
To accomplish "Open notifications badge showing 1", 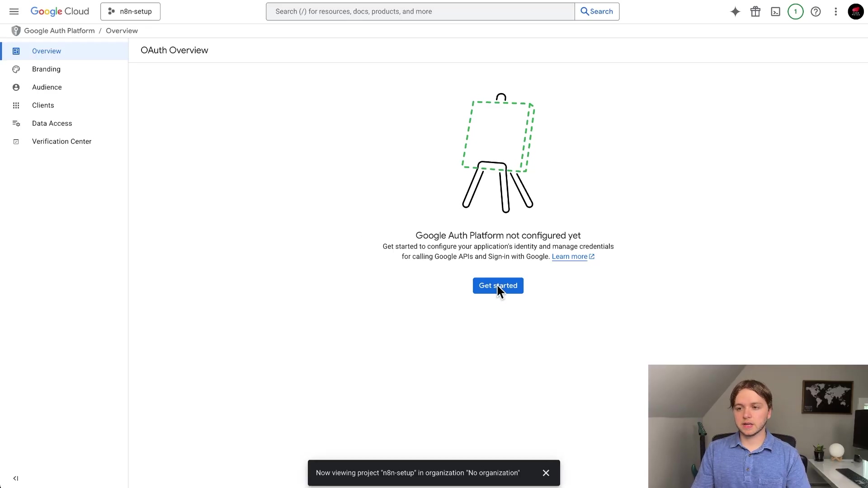I will (x=795, y=12).
